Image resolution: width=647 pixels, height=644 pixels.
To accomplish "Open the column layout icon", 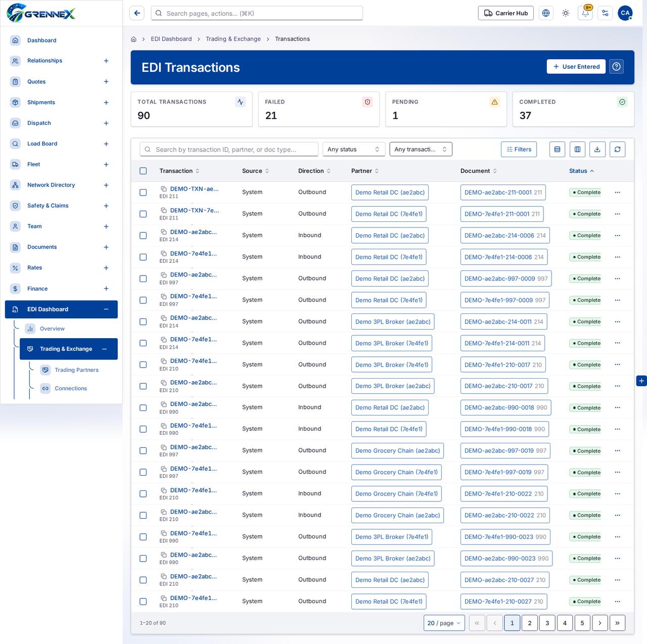I will [x=577, y=149].
